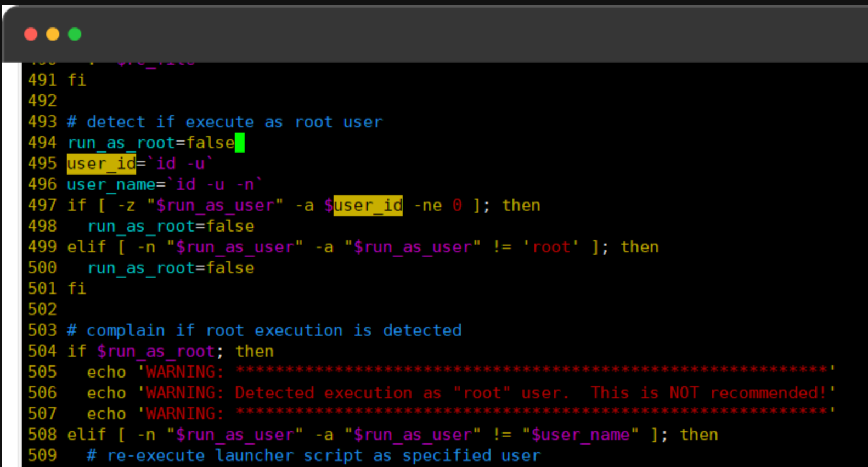Click the green cursor block after run_as_root=false
868x467 pixels.
(240, 143)
